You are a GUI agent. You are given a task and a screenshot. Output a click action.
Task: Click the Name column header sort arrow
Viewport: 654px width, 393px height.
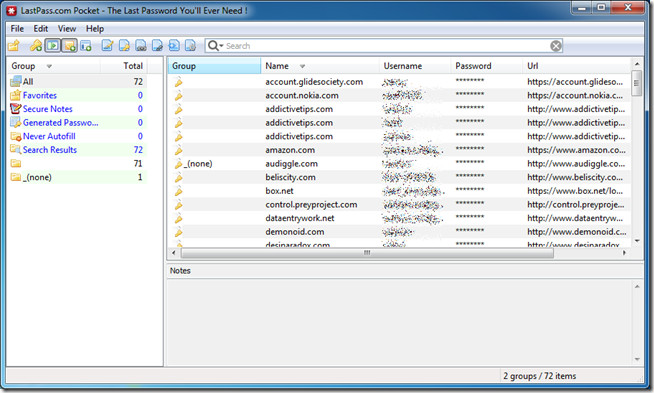302,66
